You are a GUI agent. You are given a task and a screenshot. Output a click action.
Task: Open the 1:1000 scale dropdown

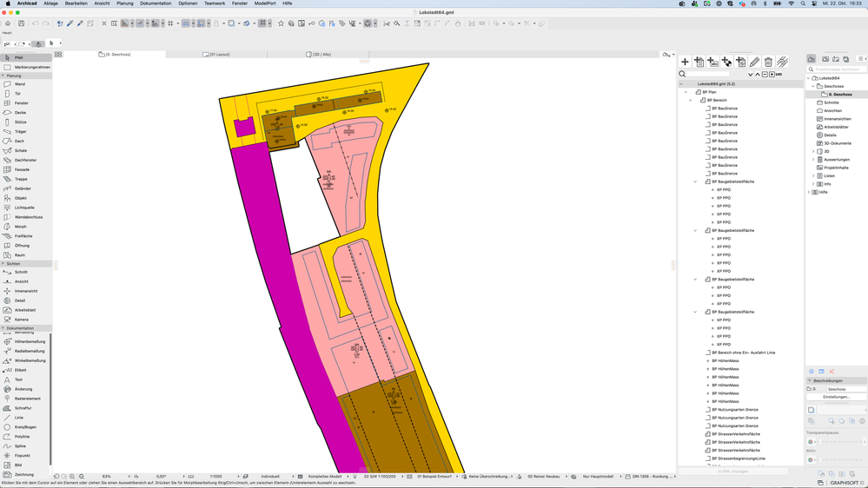[x=215, y=477]
